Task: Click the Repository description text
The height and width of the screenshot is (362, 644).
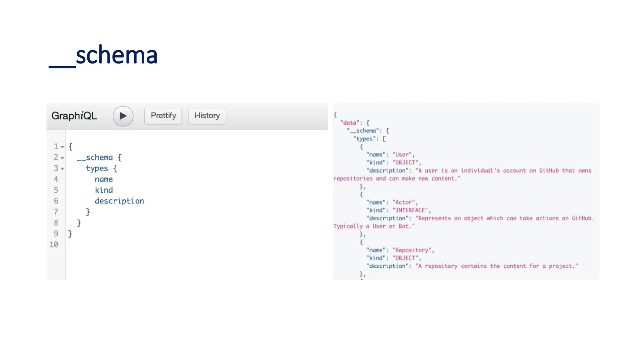Action: 497,266
